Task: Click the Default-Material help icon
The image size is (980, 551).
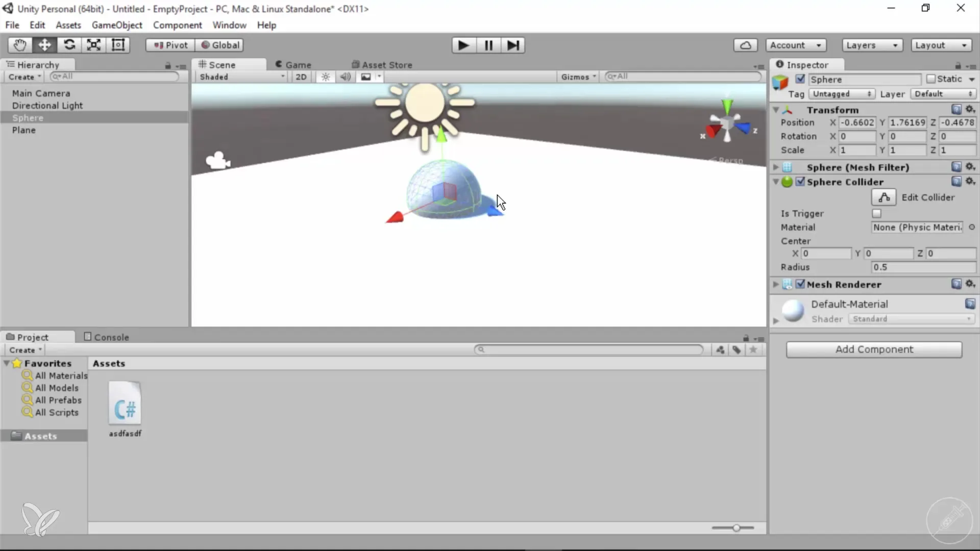Action: (x=970, y=304)
